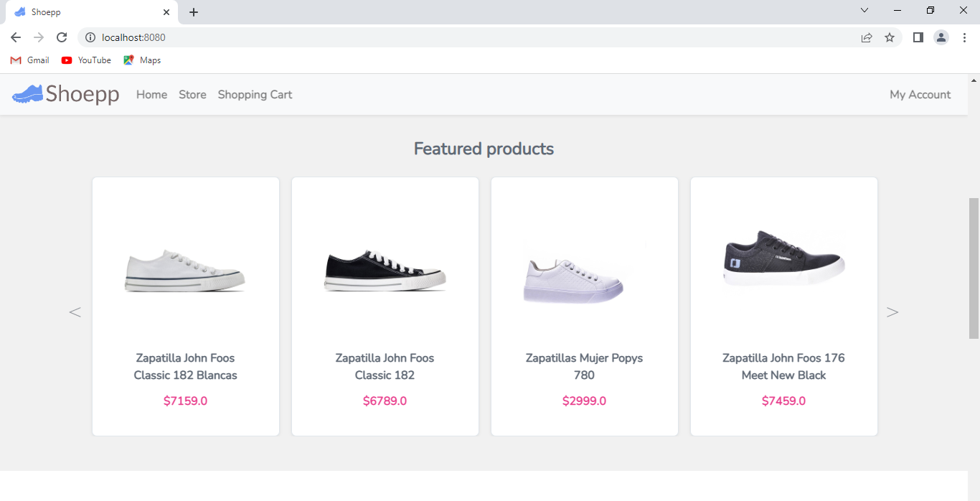Open YouTube from the bookmarks bar
Viewport: 980px width, 501px height.
(x=85, y=60)
